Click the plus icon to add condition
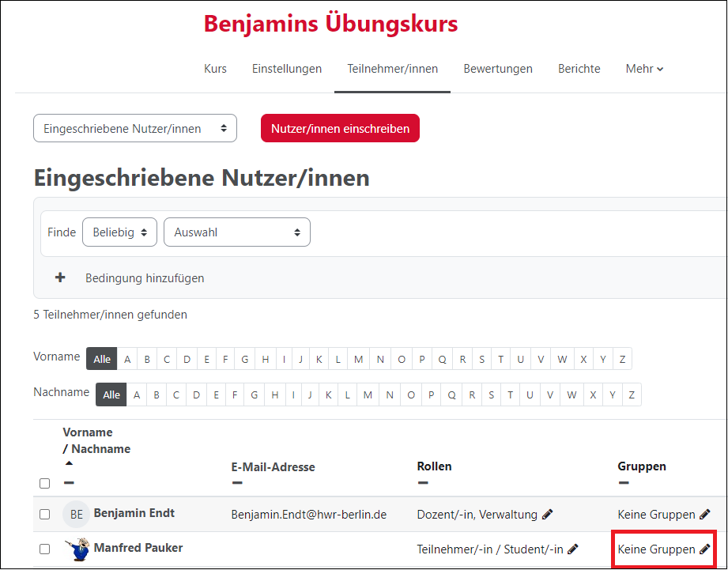Image resolution: width=728 pixels, height=570 pixels. [x=59, y=278]
